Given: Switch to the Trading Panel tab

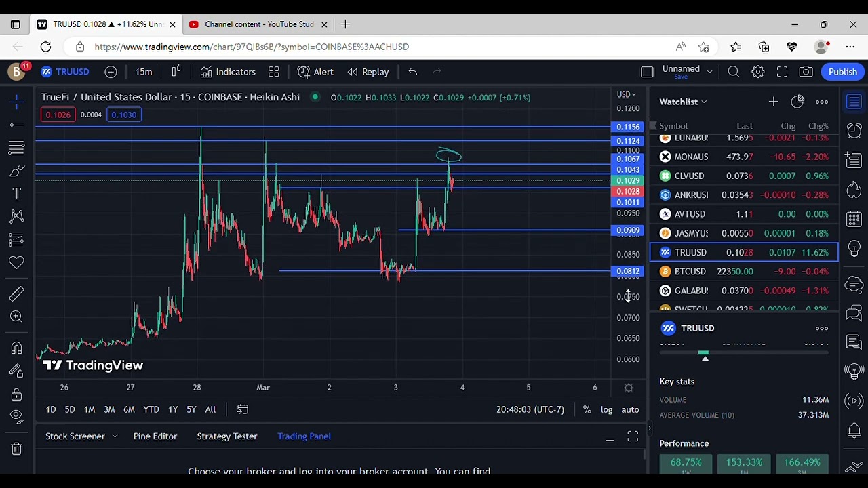Looking at the screenshot, I should pos(304,436).
